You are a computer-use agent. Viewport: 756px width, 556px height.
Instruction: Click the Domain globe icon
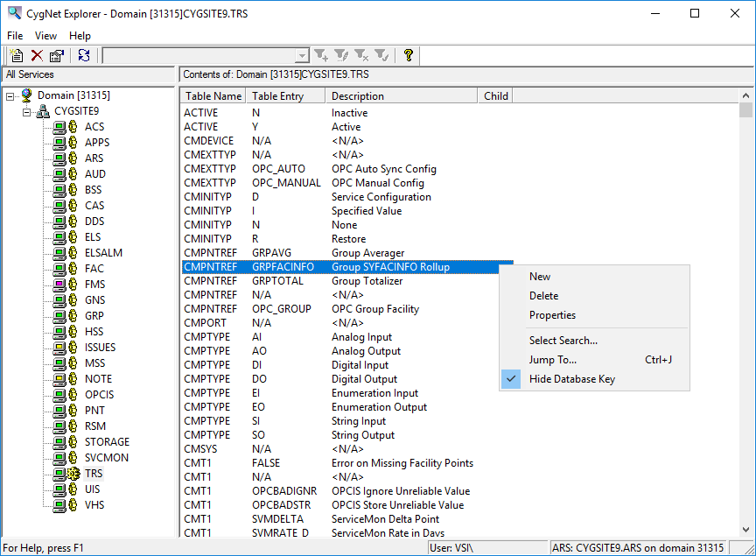coord(26,95)
